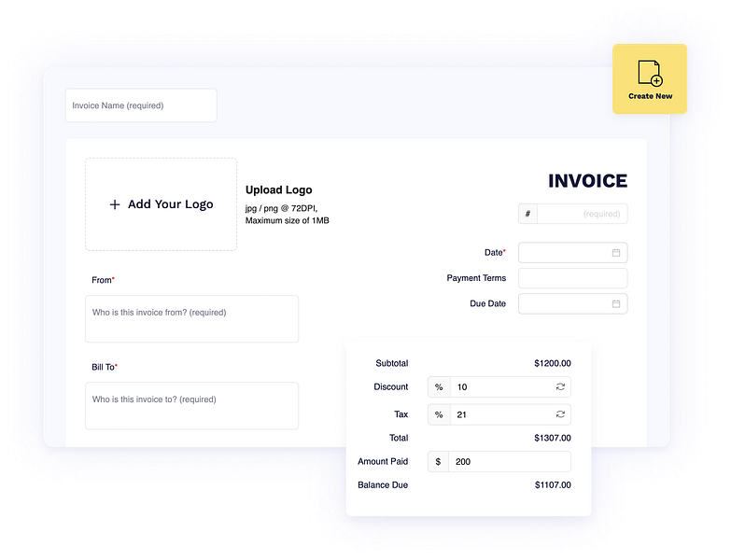This screenshot has height=560, width=731.
Task: Toggle Tax type with refresh icon
Action: [560, 414]
